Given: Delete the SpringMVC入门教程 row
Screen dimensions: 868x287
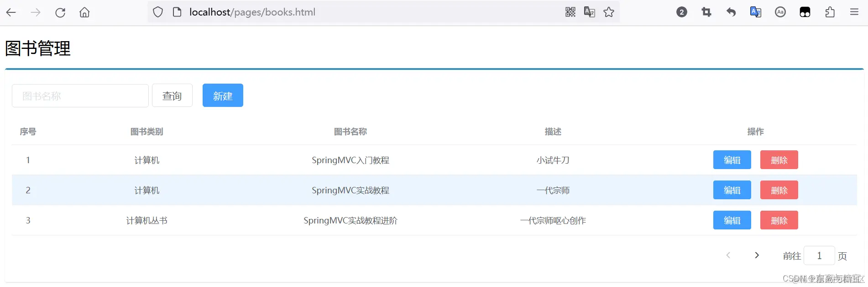Looking at the screenshot, I should click(x=779, y=160).
